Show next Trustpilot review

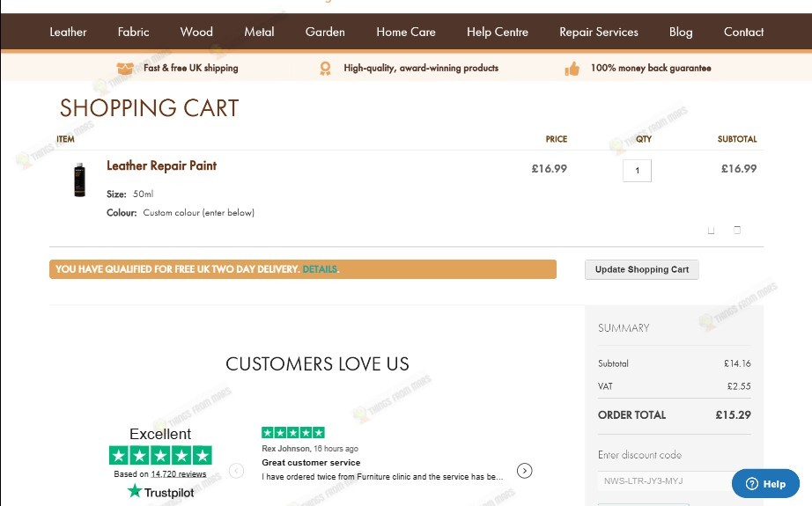click(x=525, y=471)
